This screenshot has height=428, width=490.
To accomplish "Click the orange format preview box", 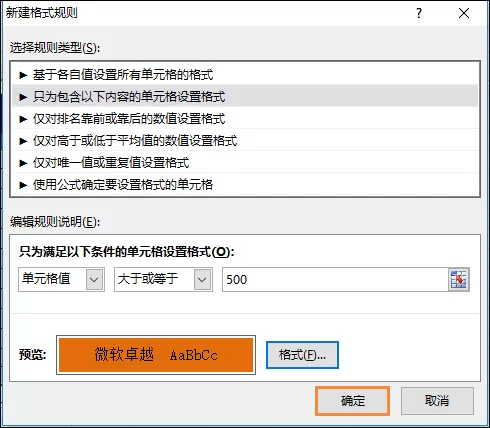I will point(156,355).
